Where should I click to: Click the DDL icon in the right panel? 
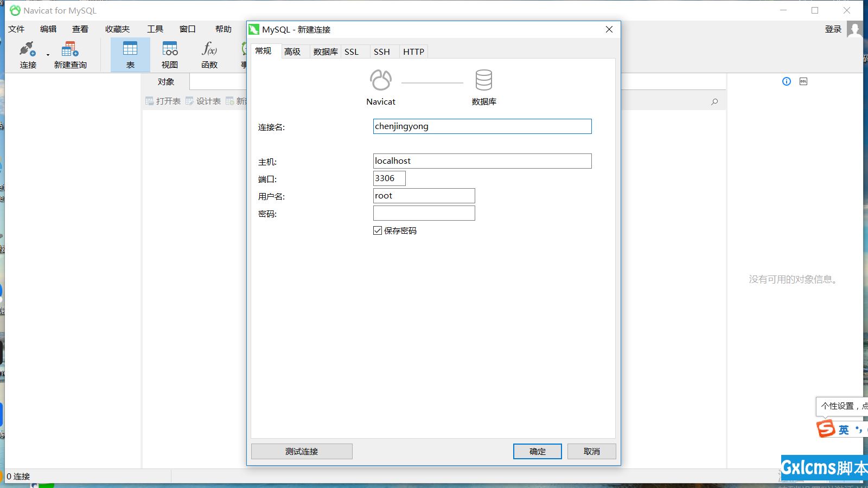pyautogui.click(x=803, y=81)
